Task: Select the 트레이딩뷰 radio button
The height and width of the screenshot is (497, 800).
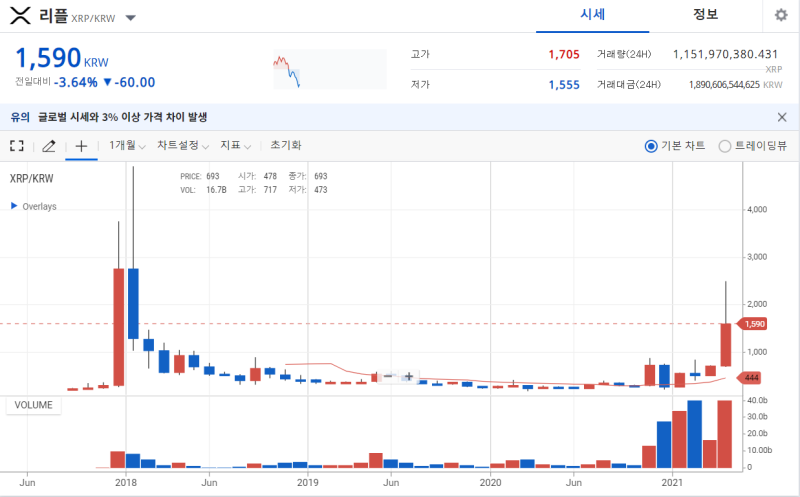Action: [724, 146]
